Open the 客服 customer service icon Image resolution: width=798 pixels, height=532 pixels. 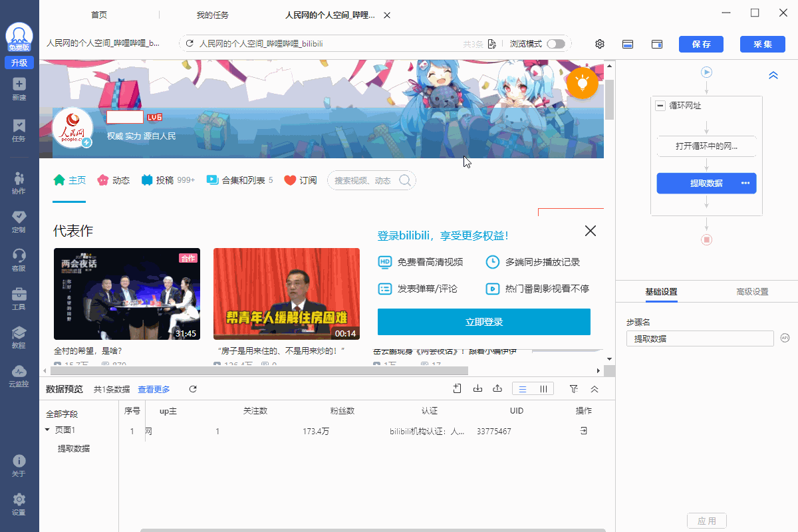pyautogui.click(x=19, y=260)
